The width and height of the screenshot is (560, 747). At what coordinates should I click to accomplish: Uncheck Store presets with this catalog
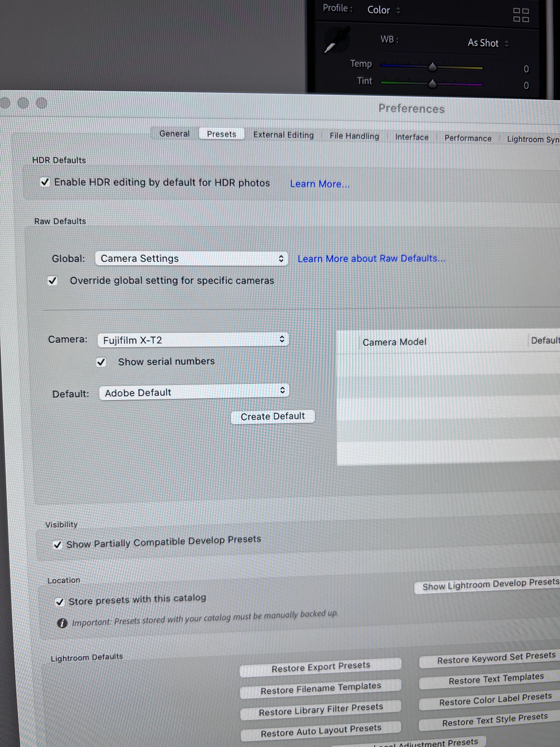pyautogui.click(x=60, y=602)
